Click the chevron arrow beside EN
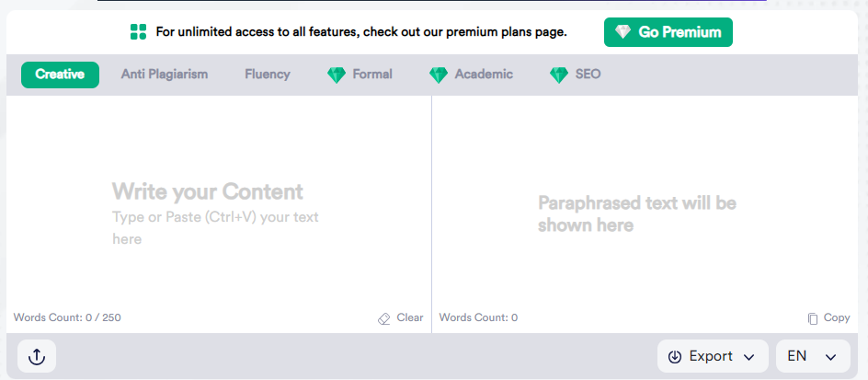868x380 pixels. (830, 357)
